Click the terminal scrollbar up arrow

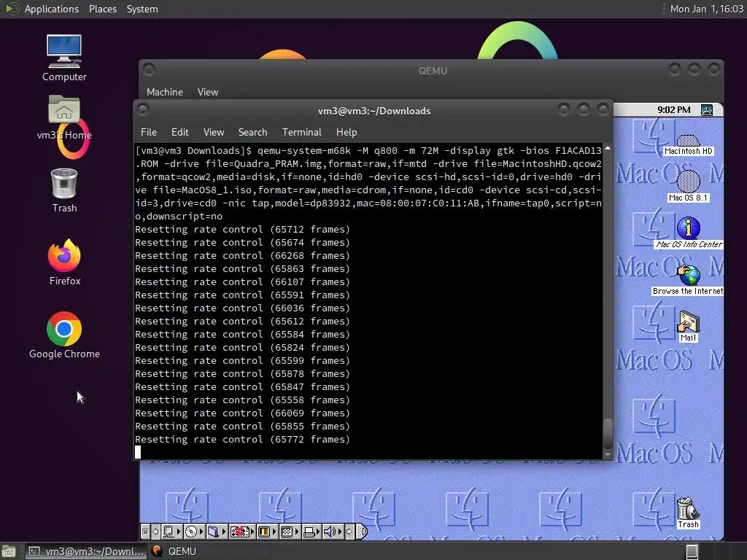608,149
